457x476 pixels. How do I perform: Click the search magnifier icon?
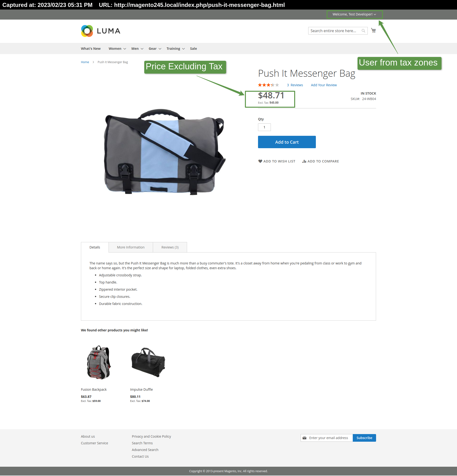(363, 31)
